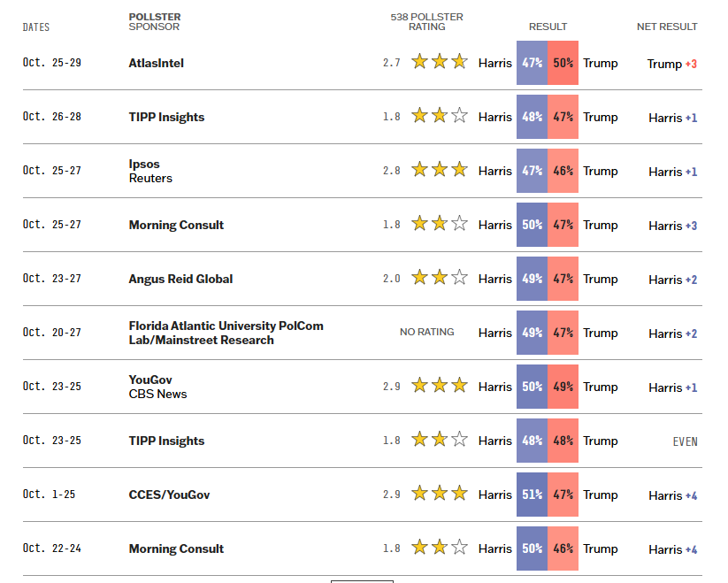The width and height of the screenshot is (728, 583).
Task: Open the Angus Reid Global link
Action: (180, 280)
